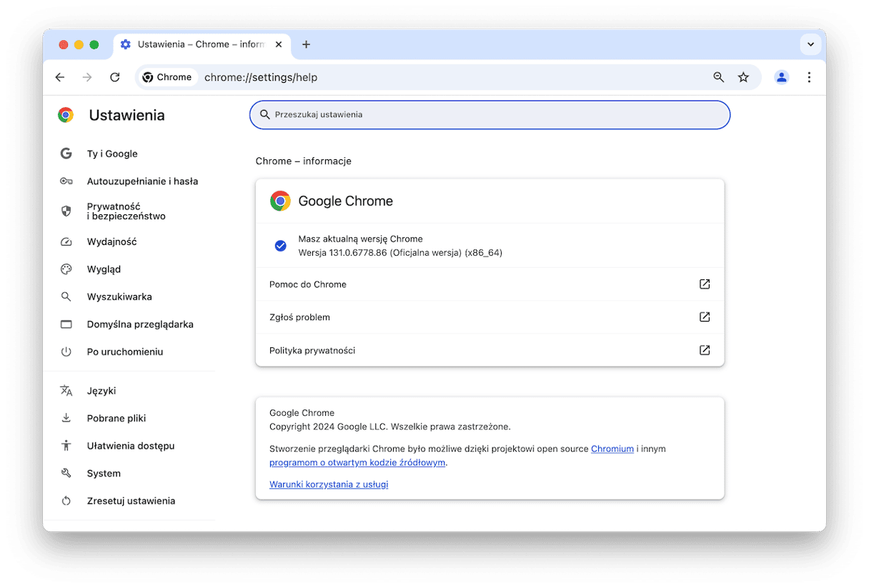
Task: Select the Ustawienia tab
Action: [x=201, y=44]
